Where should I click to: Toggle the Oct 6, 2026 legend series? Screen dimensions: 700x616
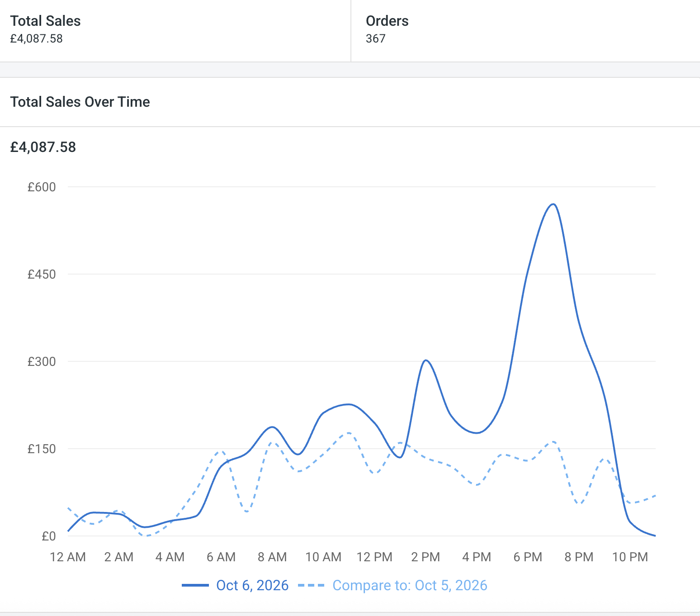pos(235,585)
